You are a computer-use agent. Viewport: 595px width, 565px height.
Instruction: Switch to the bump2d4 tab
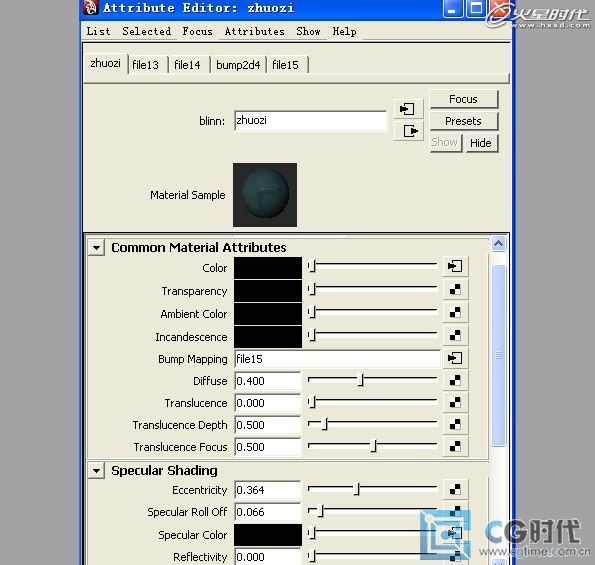coord(238,65)
